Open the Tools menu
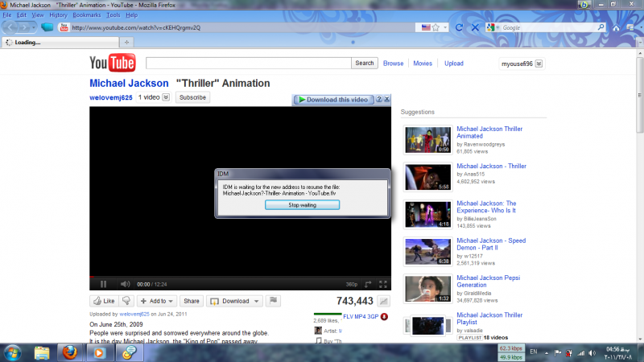Screen dimensions: 644x362 coord(114,15)
